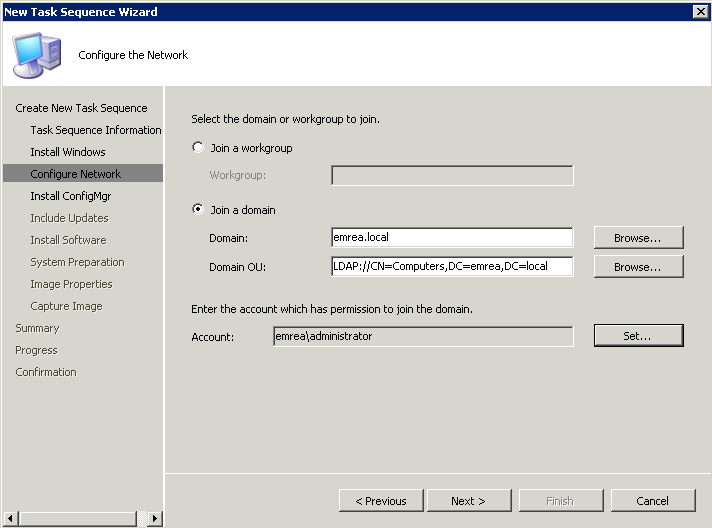712x528 pixels.
Task: Click the Create New Task Sequence heading
Action: point(81,108)
